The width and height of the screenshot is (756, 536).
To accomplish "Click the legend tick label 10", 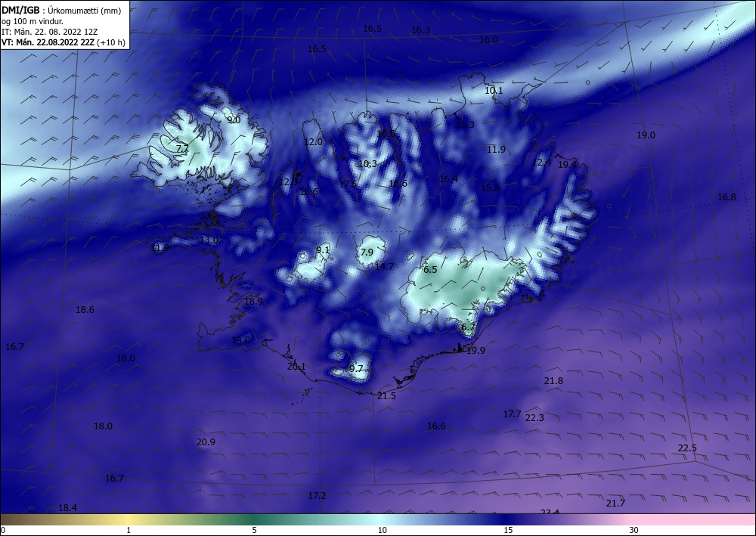I will point(383,530).
